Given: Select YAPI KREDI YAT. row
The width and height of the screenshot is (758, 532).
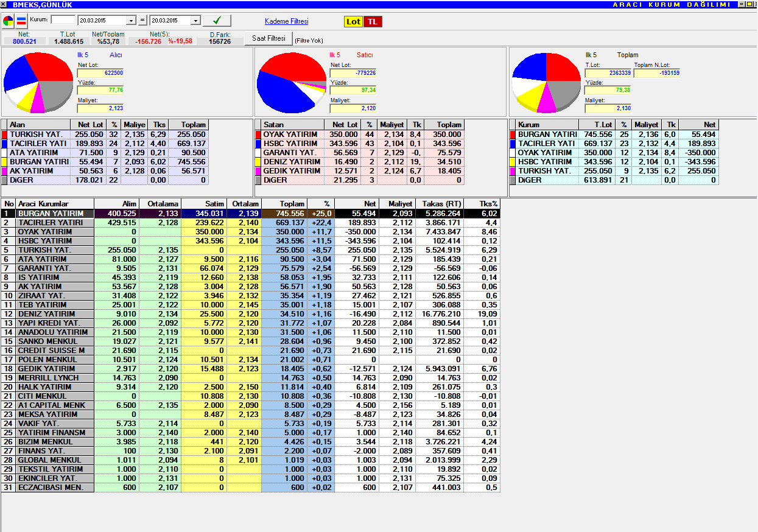Looking at the screenshot, I should pyautogui.click(x=251, y=323).
